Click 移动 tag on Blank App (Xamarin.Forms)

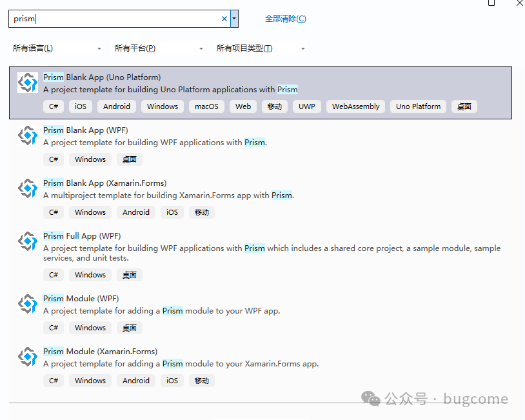pyautogui.click(x=202, y=212)
